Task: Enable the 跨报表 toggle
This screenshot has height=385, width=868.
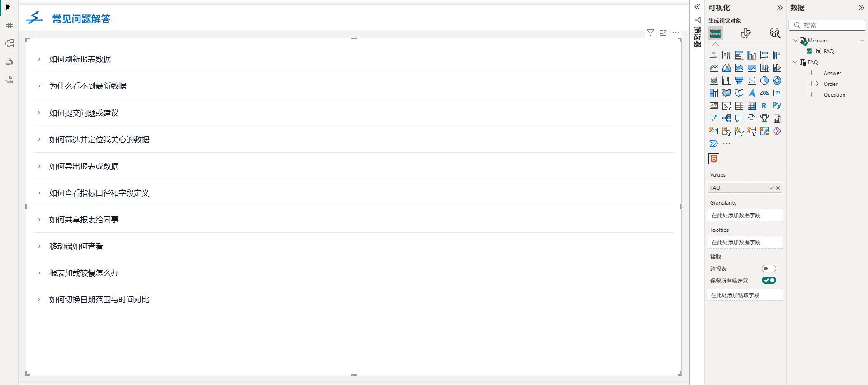Action: coord(769,268)
